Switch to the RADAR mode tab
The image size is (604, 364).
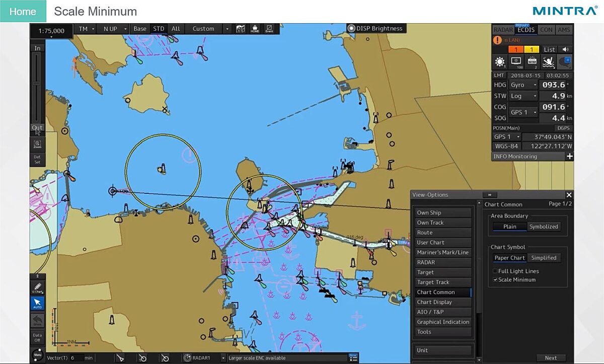(x=503, y=30)
